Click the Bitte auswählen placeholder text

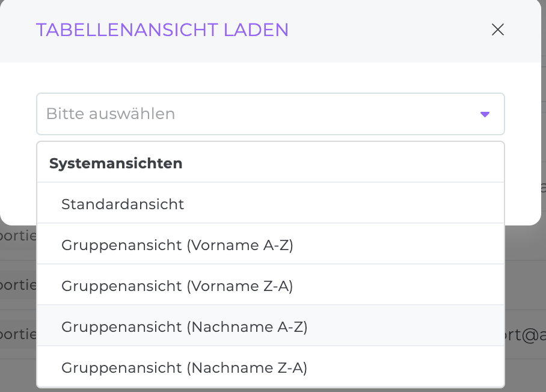click(x=111, y=114)
